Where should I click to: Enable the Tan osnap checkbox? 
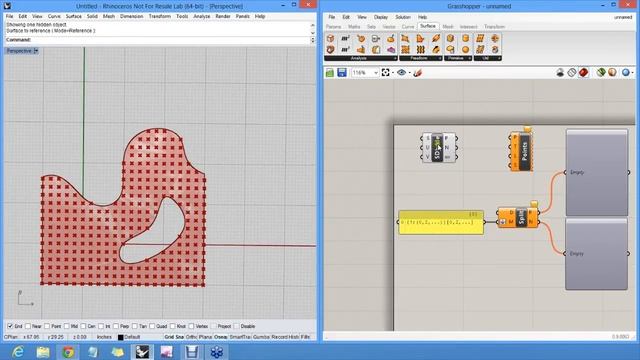click(x=135, y=326)
